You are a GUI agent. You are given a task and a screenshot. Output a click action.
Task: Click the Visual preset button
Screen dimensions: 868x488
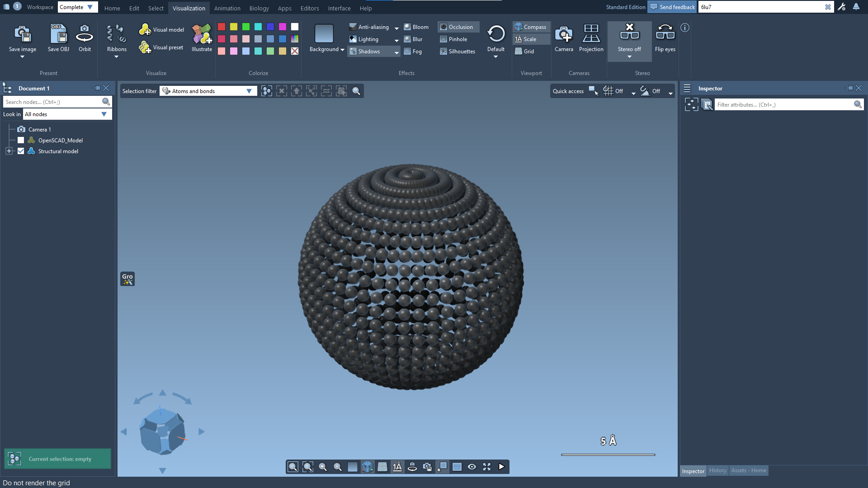pyautogui.click(x=161, y=47)
